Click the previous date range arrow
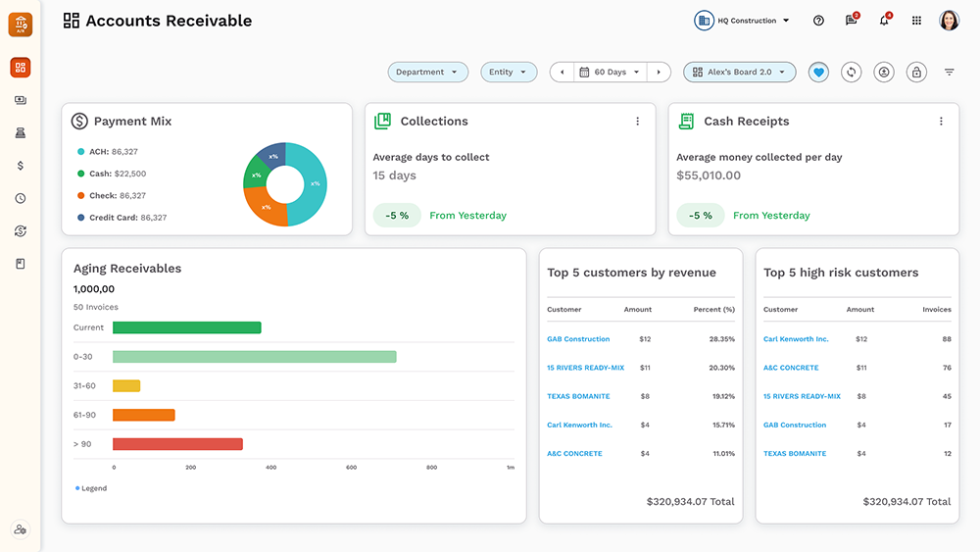 click(x=562, y=73)
